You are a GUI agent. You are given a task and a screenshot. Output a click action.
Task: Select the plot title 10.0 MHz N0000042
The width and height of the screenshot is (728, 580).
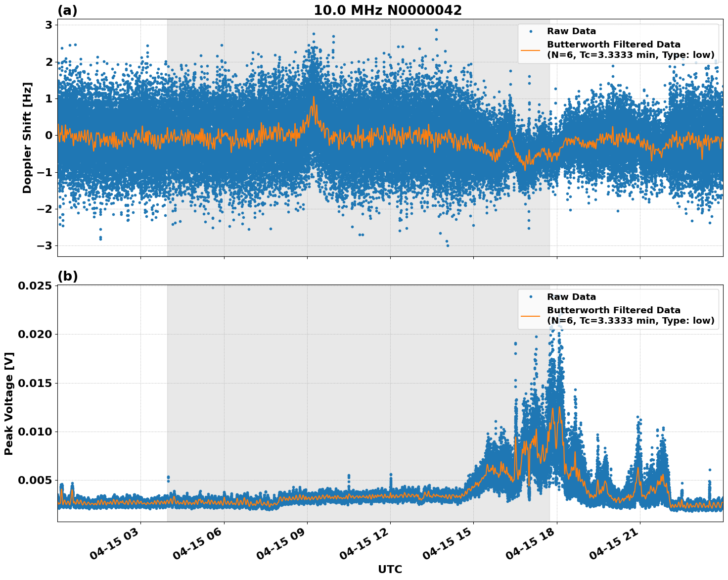coord(389,10)
